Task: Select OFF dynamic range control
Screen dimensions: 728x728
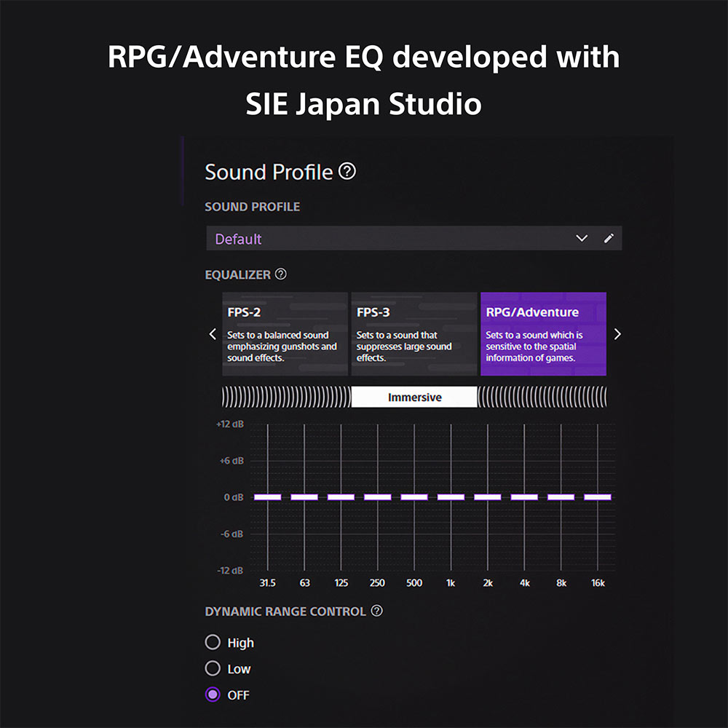Action: (x=213, y=695)
